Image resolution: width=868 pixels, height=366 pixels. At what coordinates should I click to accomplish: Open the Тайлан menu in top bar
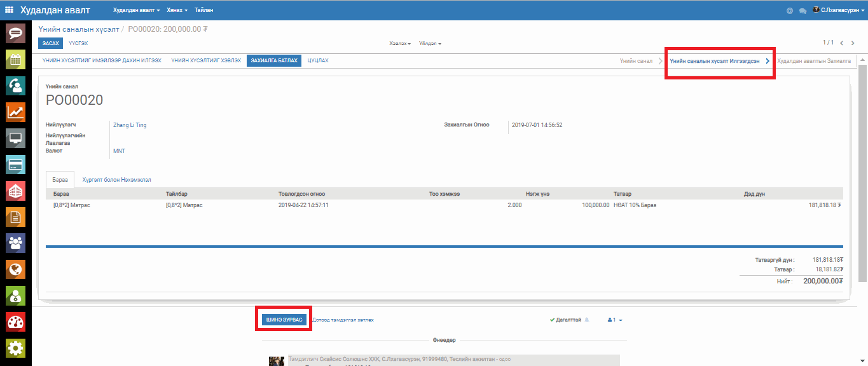tap(203, 10)
